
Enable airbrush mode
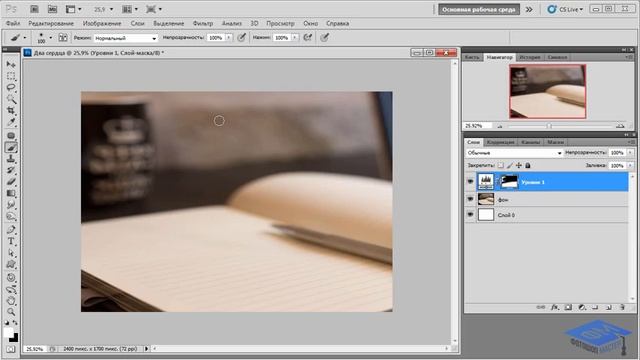click(308, 38)
